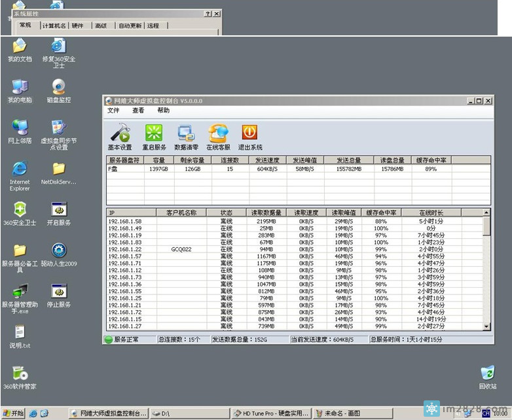Click the 重启服务 toolbar icon
The height and width of the screenshot is (420, 512).
(154, 137)
